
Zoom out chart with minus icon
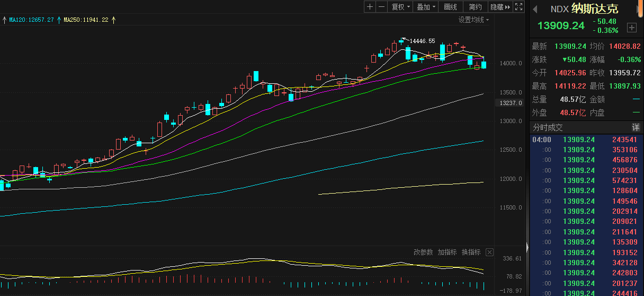tap(381, 7)
